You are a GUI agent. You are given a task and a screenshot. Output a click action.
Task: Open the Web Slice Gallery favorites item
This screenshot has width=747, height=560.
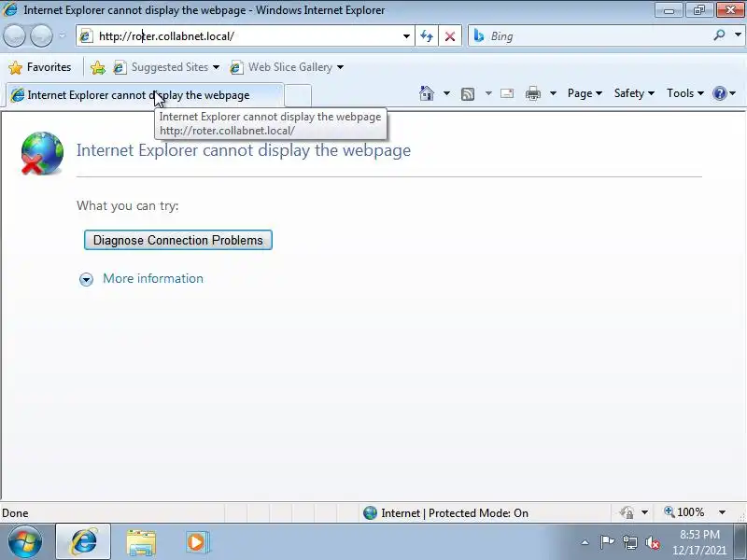coord(287,67)
